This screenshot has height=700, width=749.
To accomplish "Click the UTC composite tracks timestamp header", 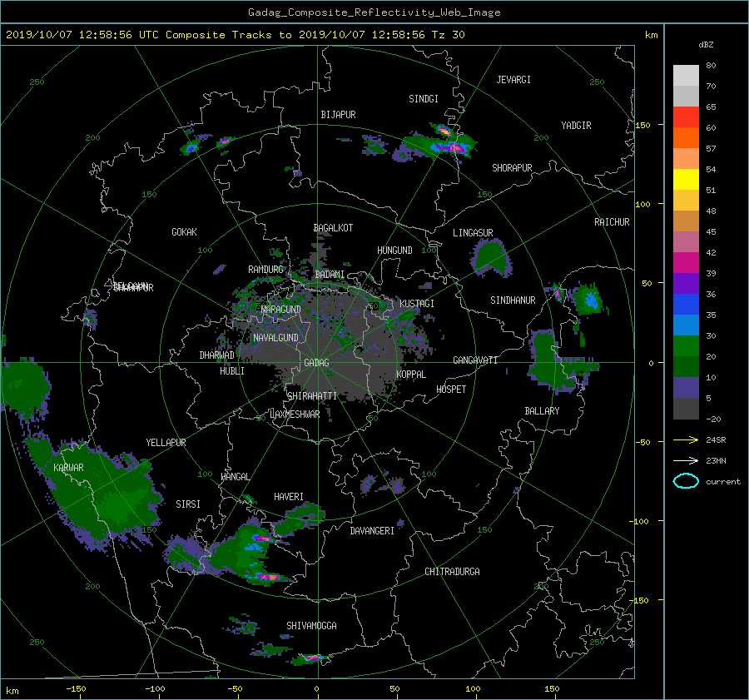I will click(235, 35).
